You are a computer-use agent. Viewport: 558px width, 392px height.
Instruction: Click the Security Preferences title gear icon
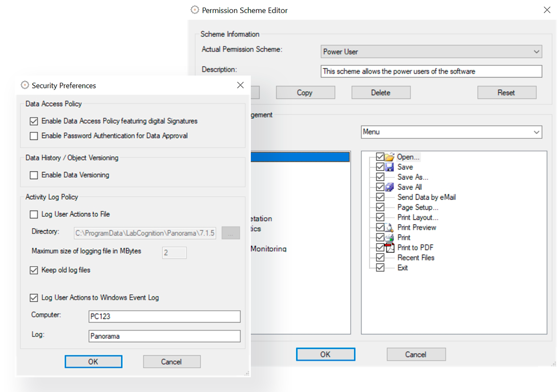[25, 85]
